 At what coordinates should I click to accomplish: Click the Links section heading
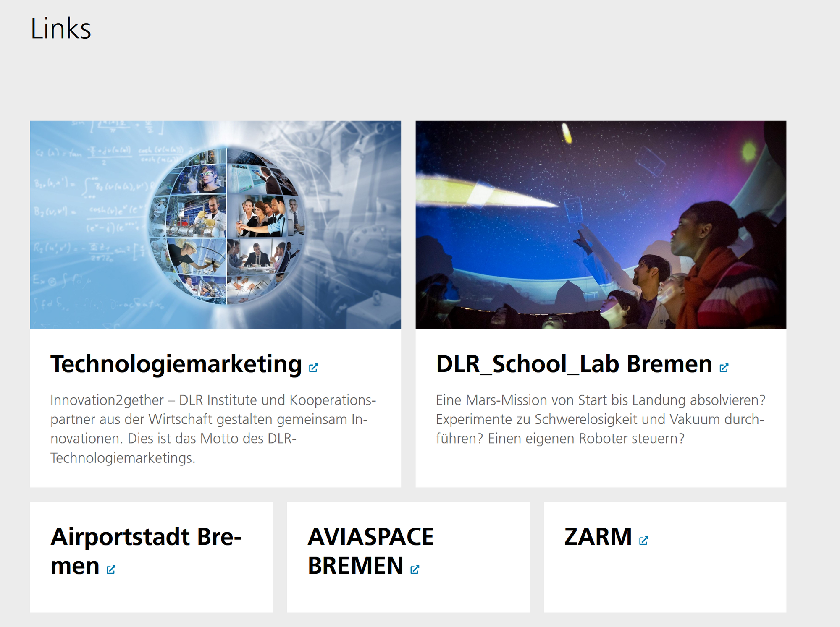pyautogui.click(x=61, y=29)
